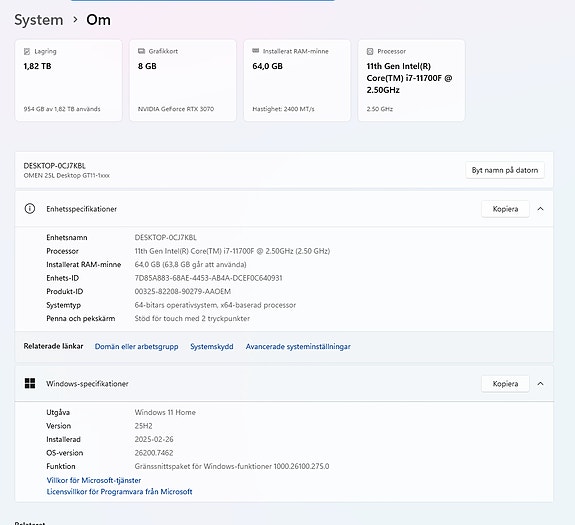Copy device specifications with Kopiera
This screenshot has width=575, height=525.
coord(505,209)
